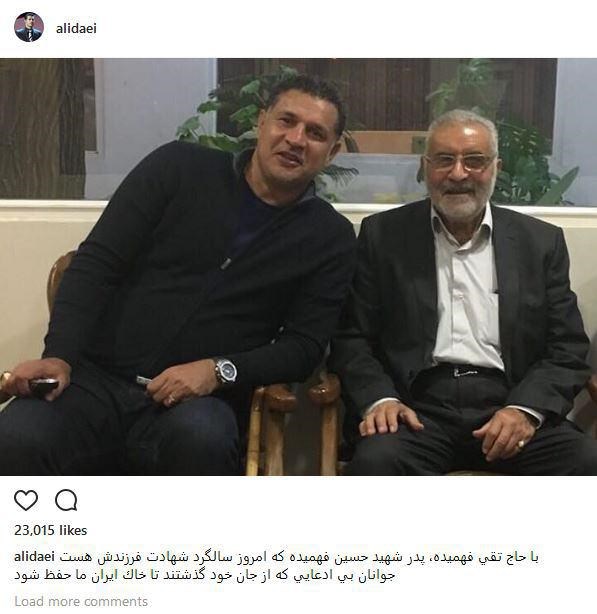Visit the alidaei username in the post header

[x=76, y=29]
